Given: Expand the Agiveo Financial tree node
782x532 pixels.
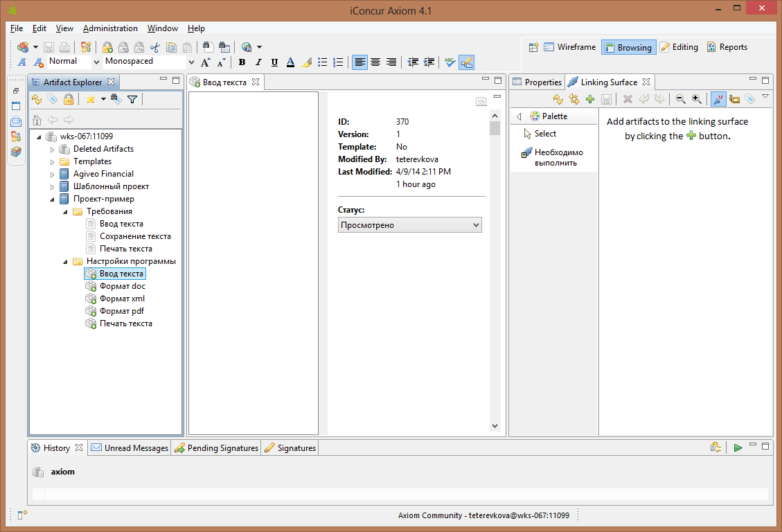Looking at the screenshot, I should coord(52,174).
